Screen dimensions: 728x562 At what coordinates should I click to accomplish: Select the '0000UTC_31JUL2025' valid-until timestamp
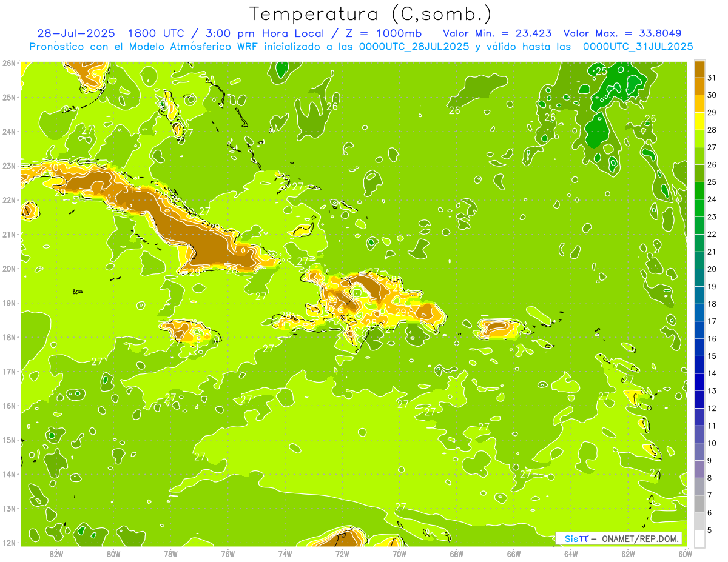click(638, 47)
